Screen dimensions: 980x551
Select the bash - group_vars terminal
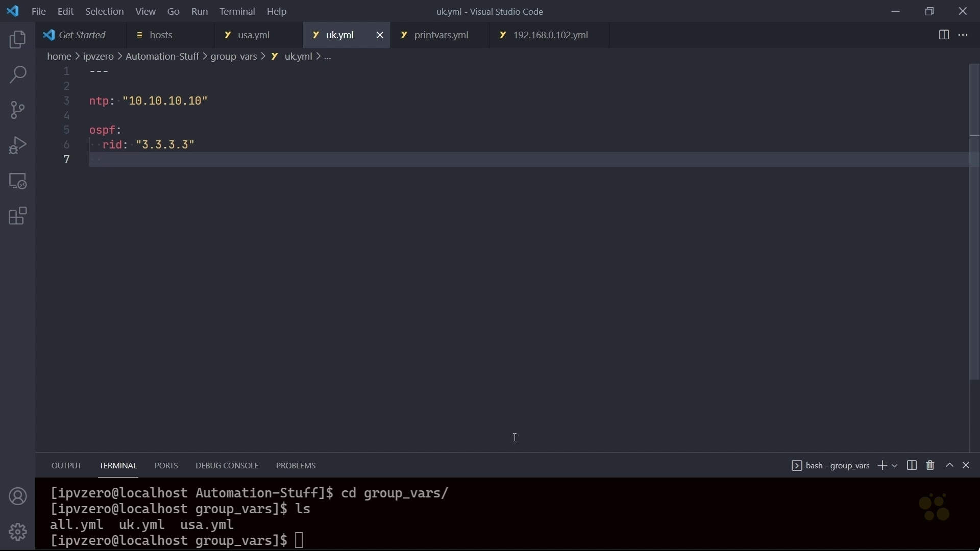click(x=830, y=466)
